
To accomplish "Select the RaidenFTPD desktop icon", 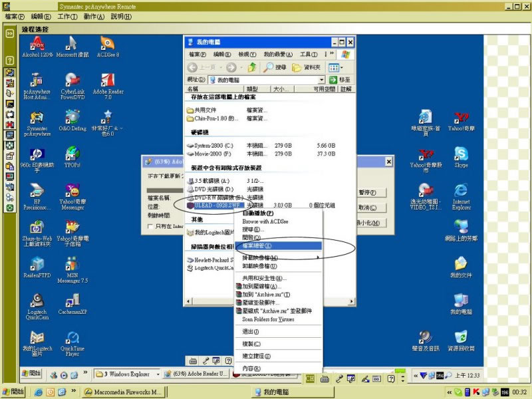I will [37, 267].
